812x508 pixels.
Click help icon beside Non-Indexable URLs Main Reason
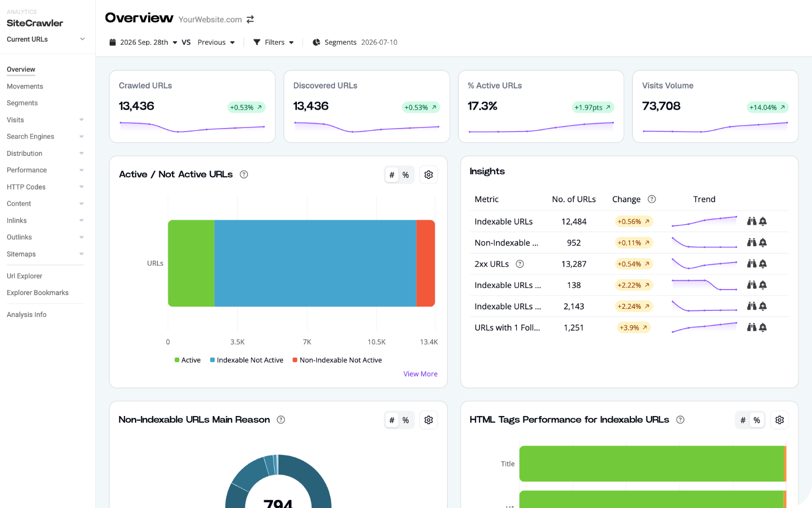pos(281,420)
